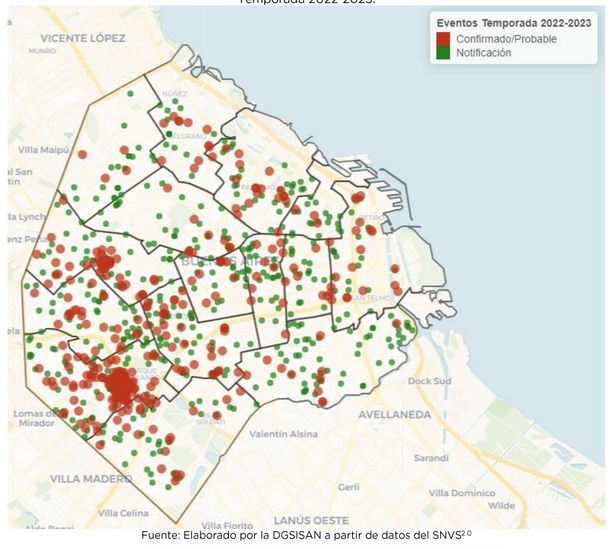610x549 pixels.
Task: Click the VILLA MADERO map label
Action: [x=89, y=479]
